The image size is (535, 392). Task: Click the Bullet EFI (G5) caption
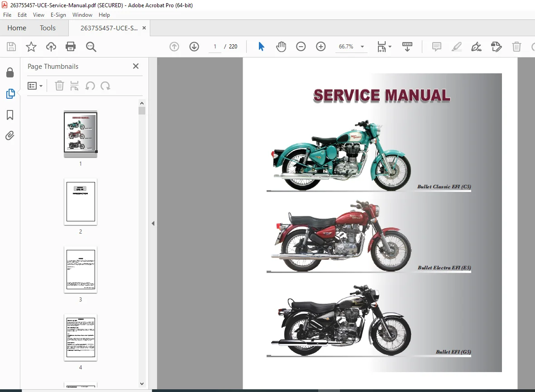pos(453,352)
